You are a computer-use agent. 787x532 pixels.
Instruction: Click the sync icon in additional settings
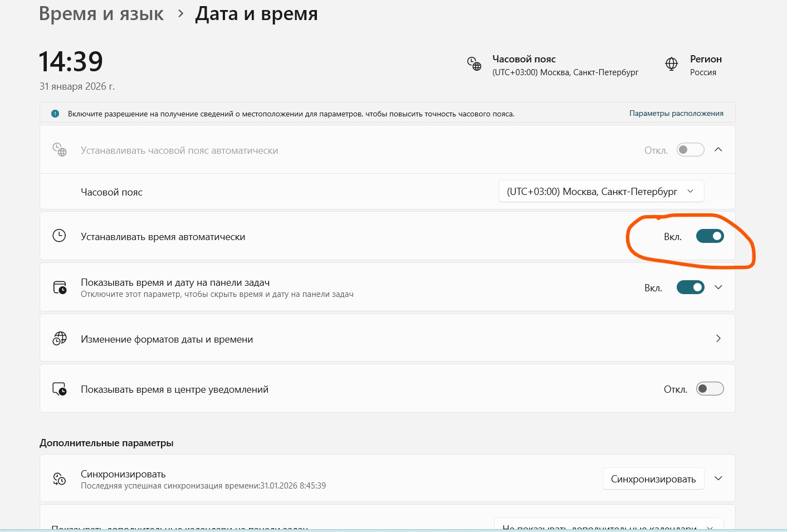point(60,479)
